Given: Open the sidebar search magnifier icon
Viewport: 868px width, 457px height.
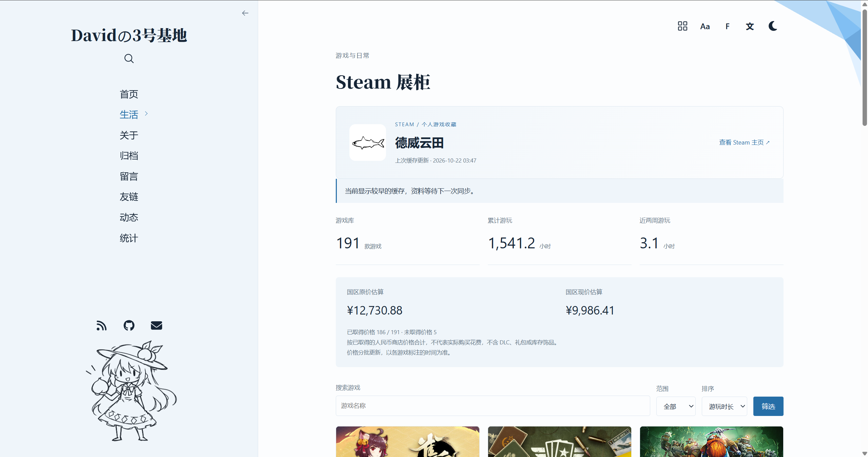Looking at the screenshot, I should click(x=129, y=58).
